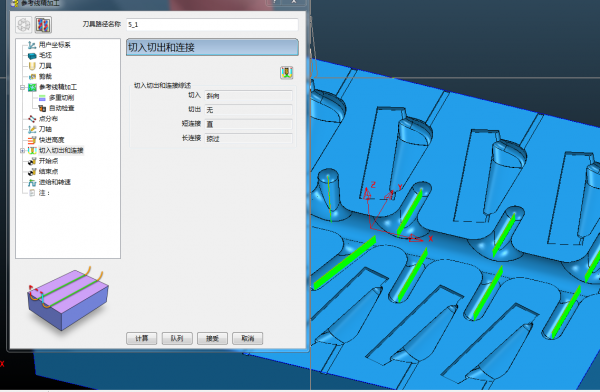Click the 切入切出和连接 page header banner
This screenshot has width=600, height=392.
point(212,47)
